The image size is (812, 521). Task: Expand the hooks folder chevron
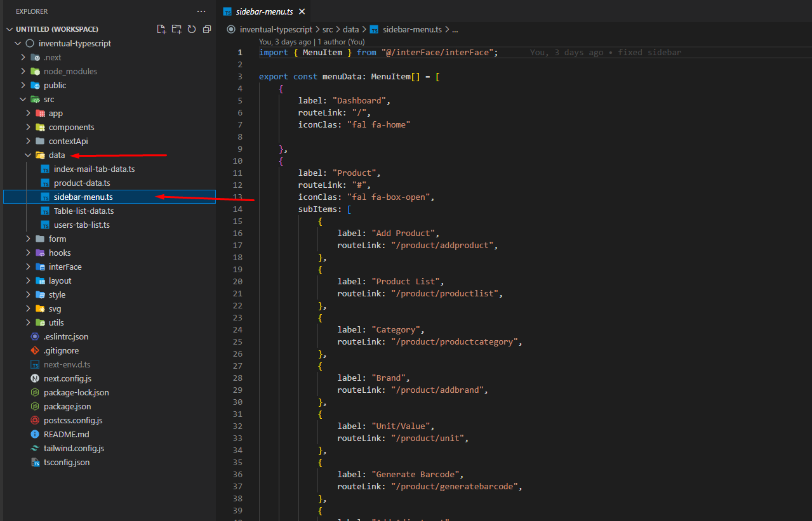click(x=28, y=253)
